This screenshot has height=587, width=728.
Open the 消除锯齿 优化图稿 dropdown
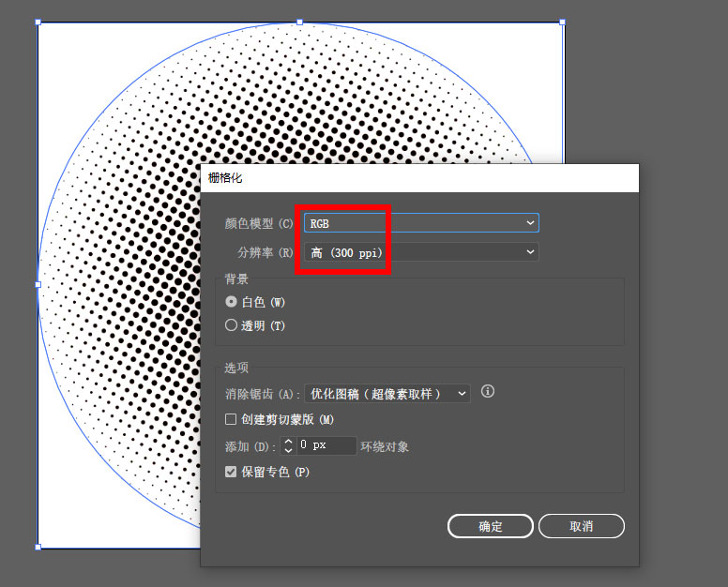(x=387, y=394)
